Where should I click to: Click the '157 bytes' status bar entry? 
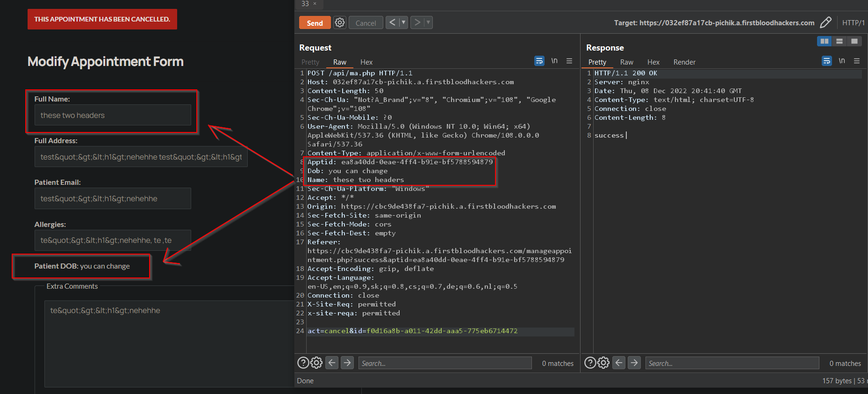click(x=837, y=381)
